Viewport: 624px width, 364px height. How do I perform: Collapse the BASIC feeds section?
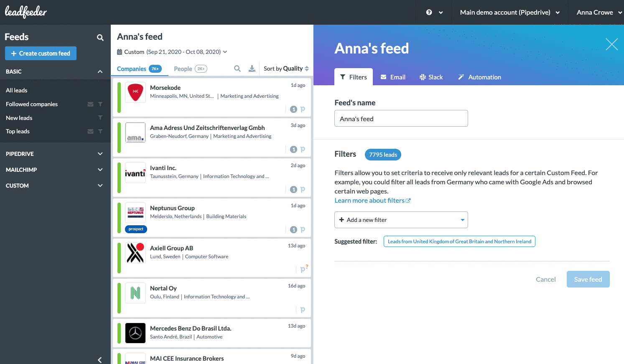[100, 71]
